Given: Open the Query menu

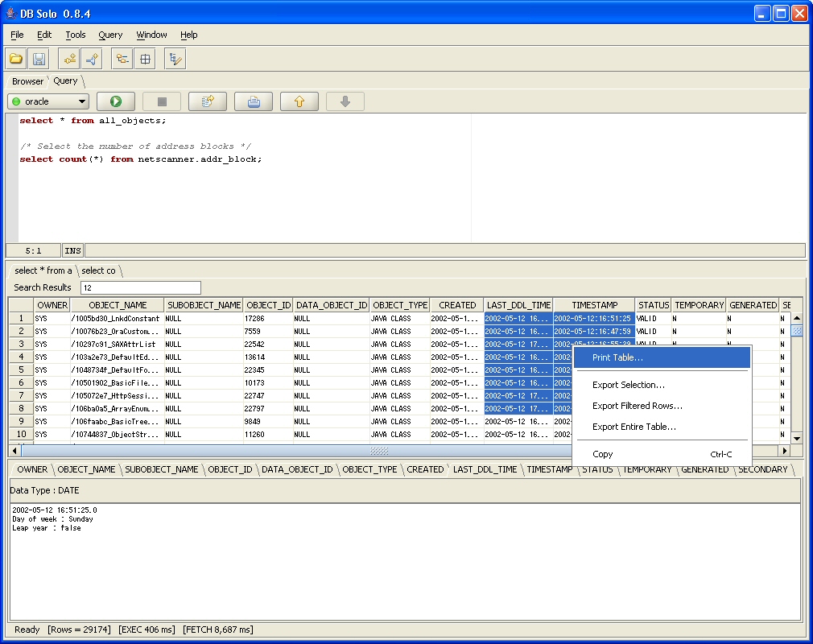Looking at the screenshot, I should click(110, 35).
